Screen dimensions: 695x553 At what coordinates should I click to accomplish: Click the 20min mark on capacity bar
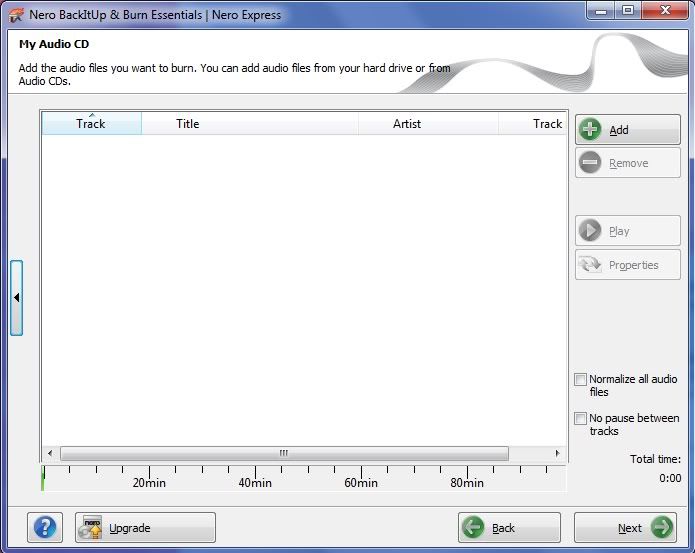tap(149, 483)
